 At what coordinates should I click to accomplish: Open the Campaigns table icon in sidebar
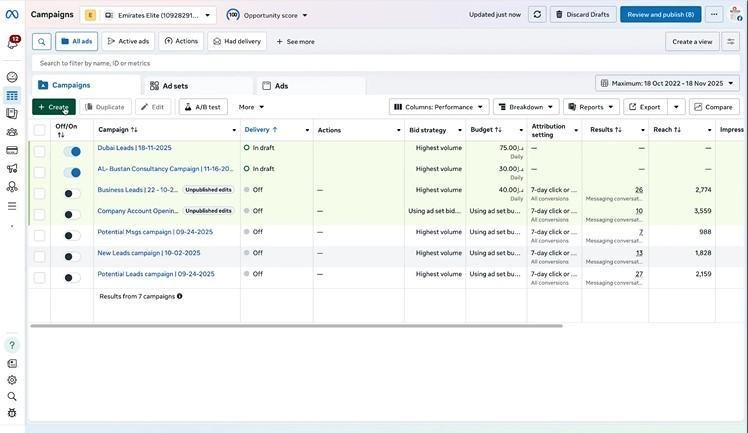point(12,96)
